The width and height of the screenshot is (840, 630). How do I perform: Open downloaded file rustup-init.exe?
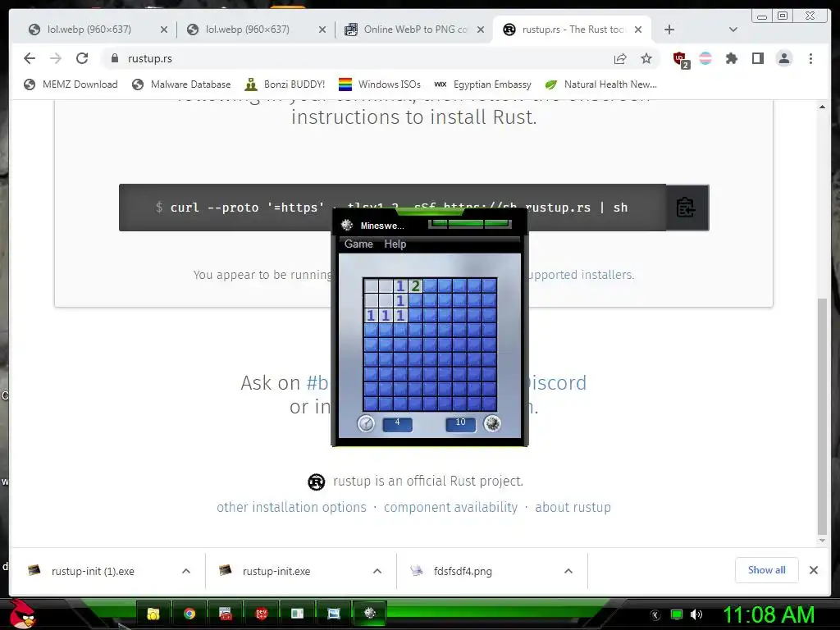point(276,571)
